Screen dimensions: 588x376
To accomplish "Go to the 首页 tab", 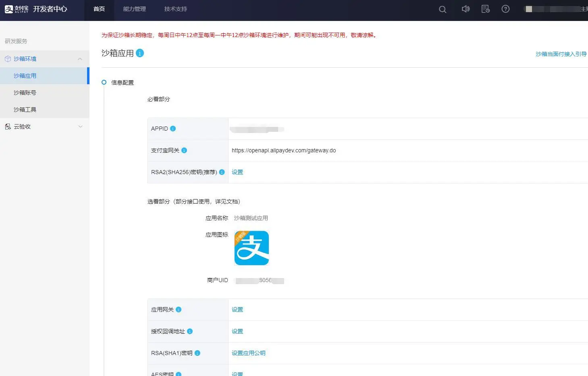I will click(99, 9).
